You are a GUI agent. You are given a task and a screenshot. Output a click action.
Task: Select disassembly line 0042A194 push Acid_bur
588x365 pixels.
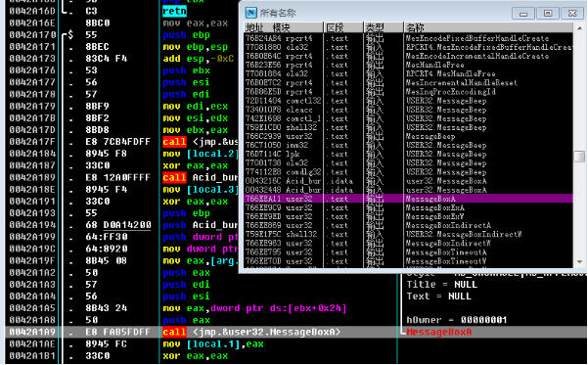[122, 225]
